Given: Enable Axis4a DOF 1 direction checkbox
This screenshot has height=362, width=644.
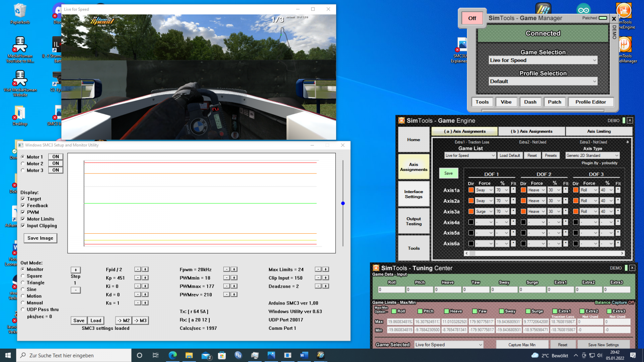Looking at the screenshot, I should click(x=471, y=222).
